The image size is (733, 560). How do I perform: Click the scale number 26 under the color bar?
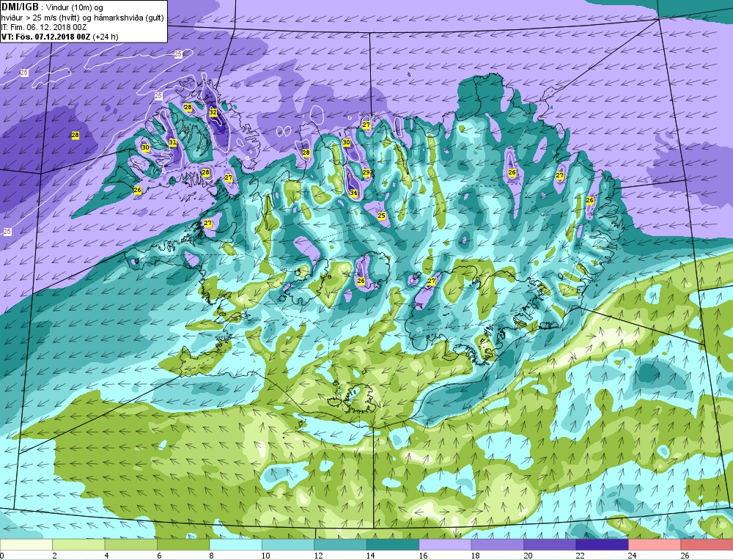(x=685, y=556)
